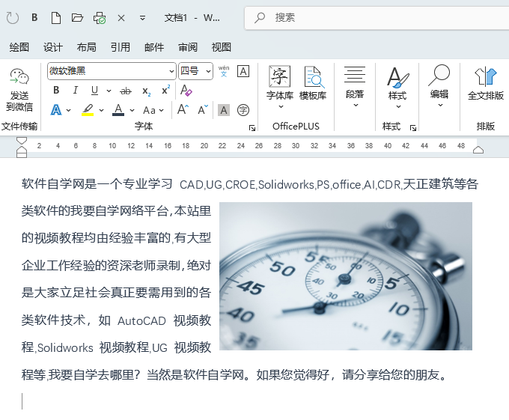Select the stopwatch image in document

[346, 276]
